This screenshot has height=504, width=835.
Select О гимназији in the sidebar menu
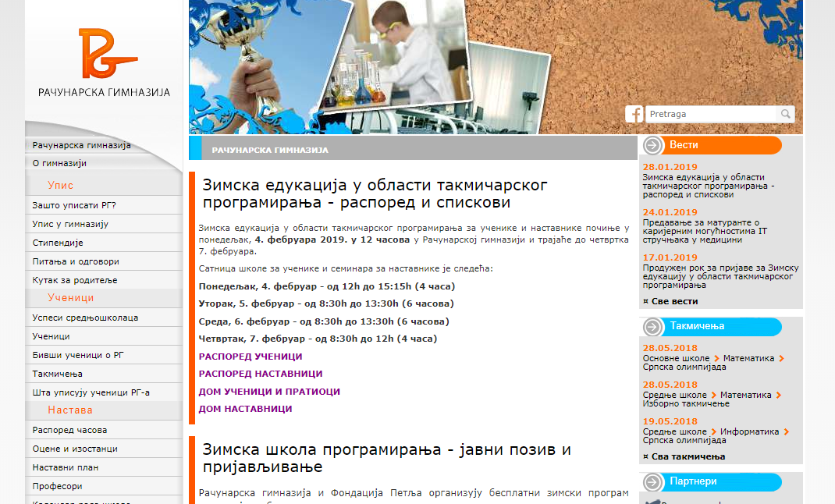(x=59, y=164)
